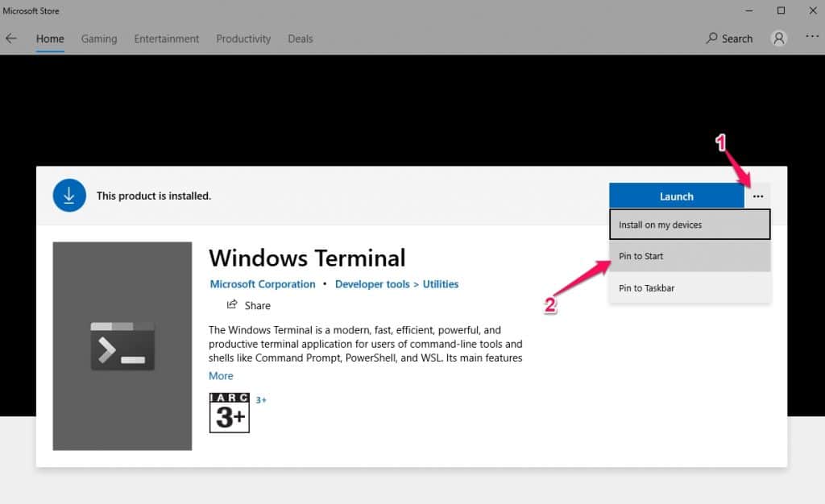Open the Productivity section

tap(243, 38)
